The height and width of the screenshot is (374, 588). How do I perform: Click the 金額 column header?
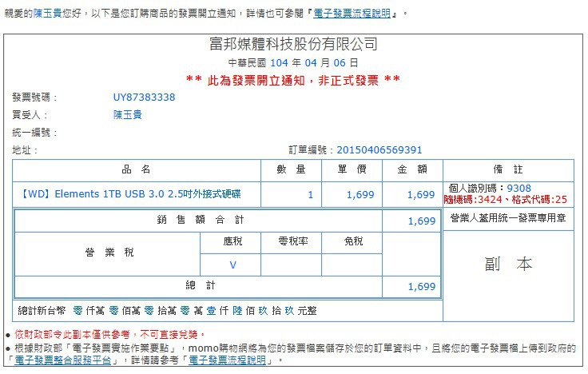412,170
